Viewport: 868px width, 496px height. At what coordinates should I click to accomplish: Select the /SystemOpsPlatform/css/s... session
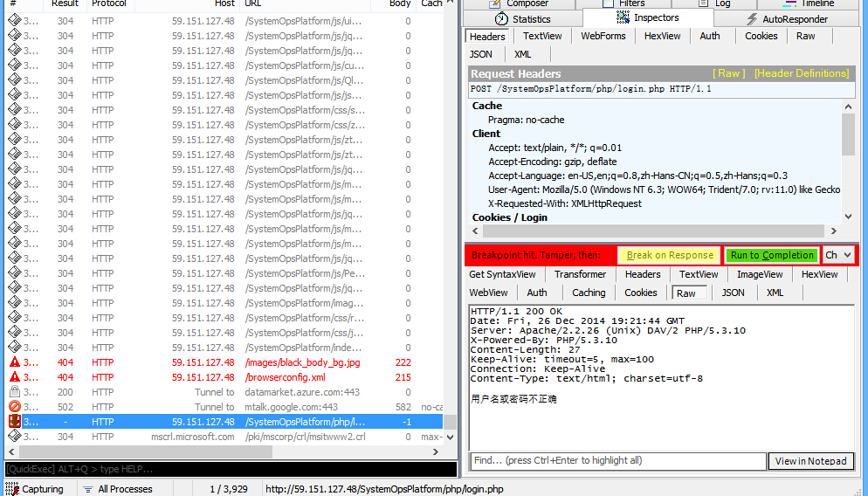[x=224, y=110]
